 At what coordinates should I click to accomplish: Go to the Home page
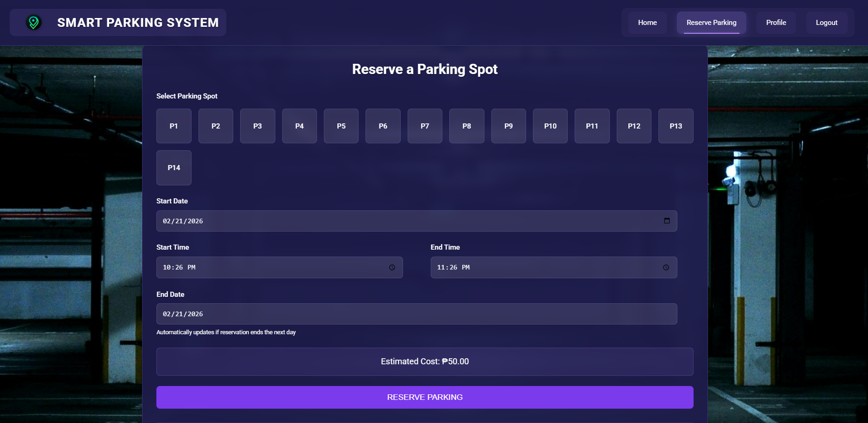point(647,23)
